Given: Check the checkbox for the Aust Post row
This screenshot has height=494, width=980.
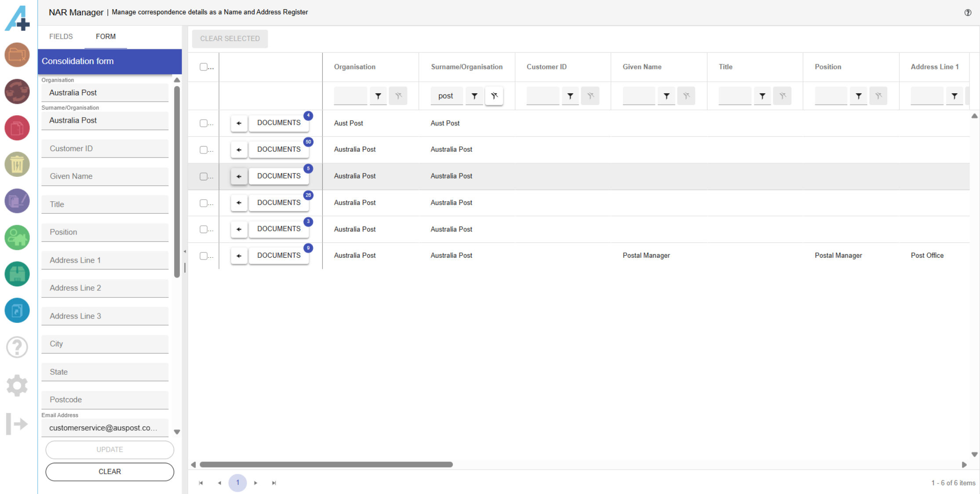Looking at the screenshot, I should (203, 123).
